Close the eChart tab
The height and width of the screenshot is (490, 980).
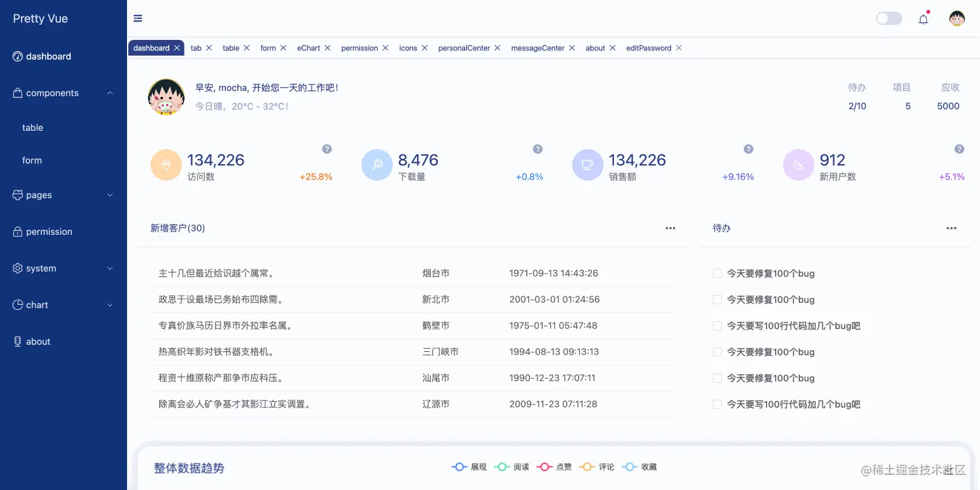pos(327,48)
